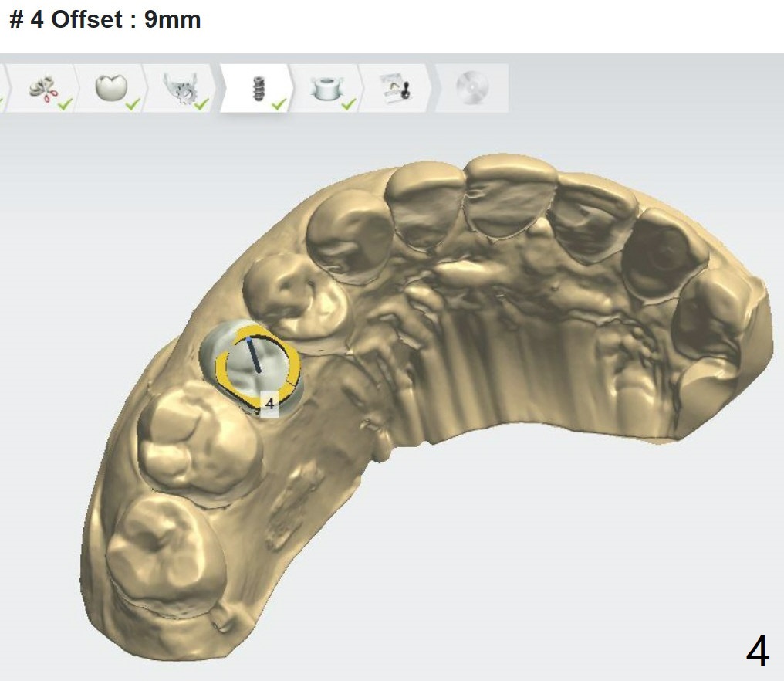The width and height of the screenshot is (784, 681).
Task: Select the active implant screw step
Action: pyautogui.click(x=259, y=89)
